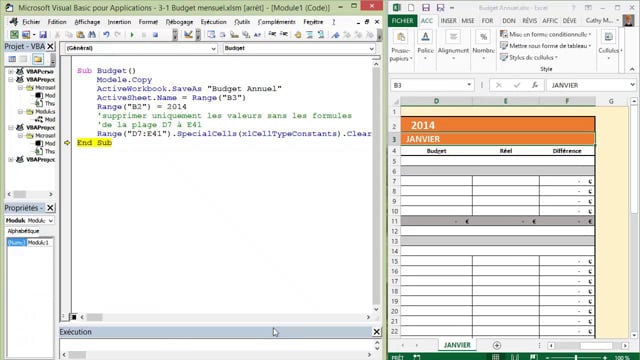Click the Projet panel horizontal scrollbar
This screenshot has width=640, height=360.
[x=30, y=194]
